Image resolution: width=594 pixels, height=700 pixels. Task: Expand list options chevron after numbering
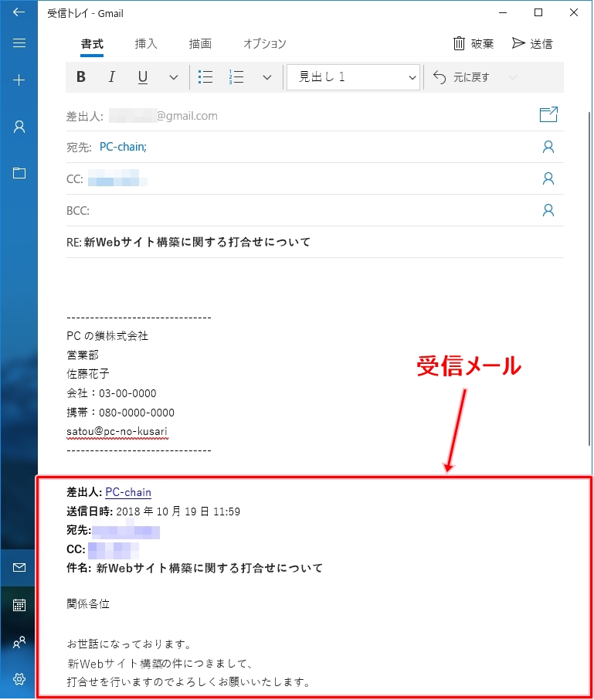pyautogui.click(x=267, y=77)
